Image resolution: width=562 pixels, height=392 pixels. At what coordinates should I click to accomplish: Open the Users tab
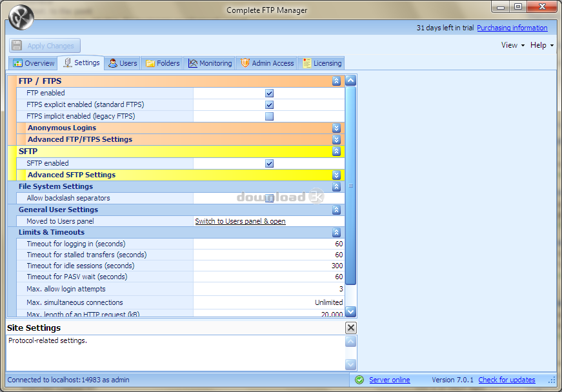[x=123, y=63]
